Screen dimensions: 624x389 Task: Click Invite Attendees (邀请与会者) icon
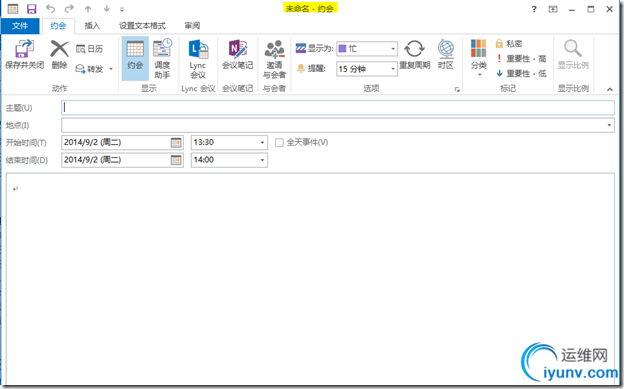point(274,49)
